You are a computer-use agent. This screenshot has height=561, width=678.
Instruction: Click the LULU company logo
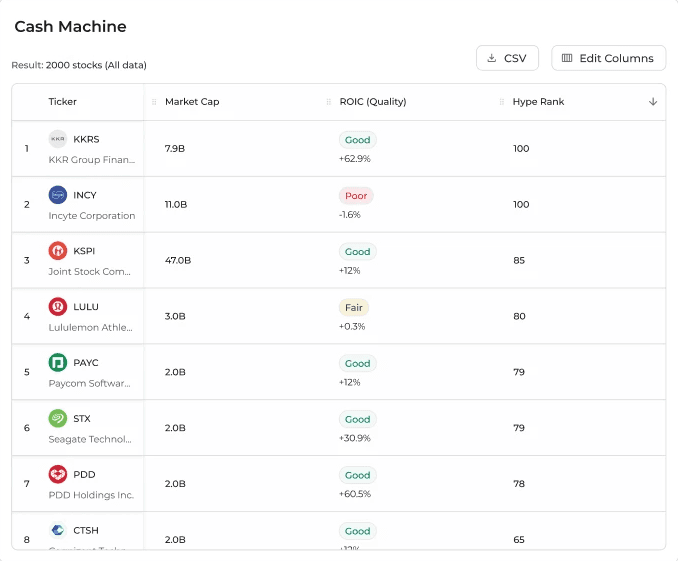click(58, 306)
